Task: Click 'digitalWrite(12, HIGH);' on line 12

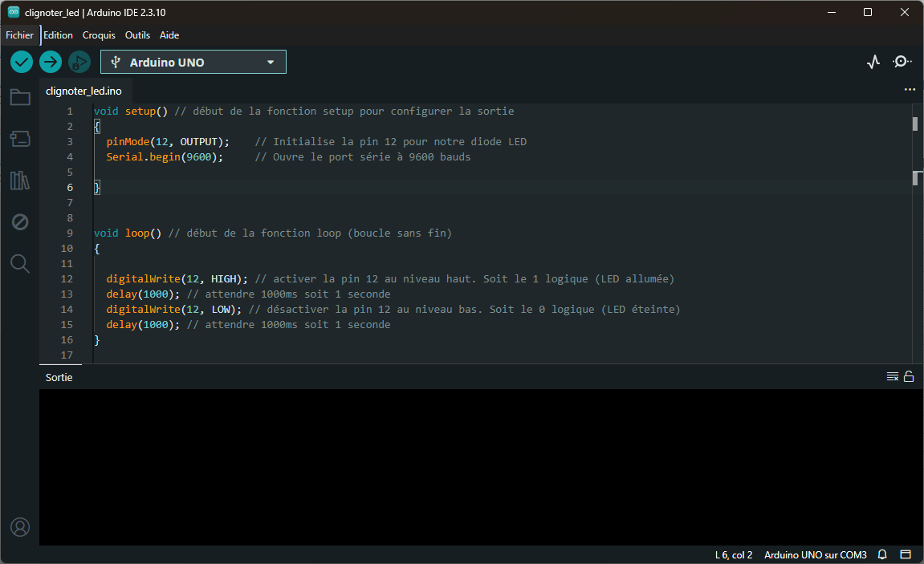Action: pos(177,279)
